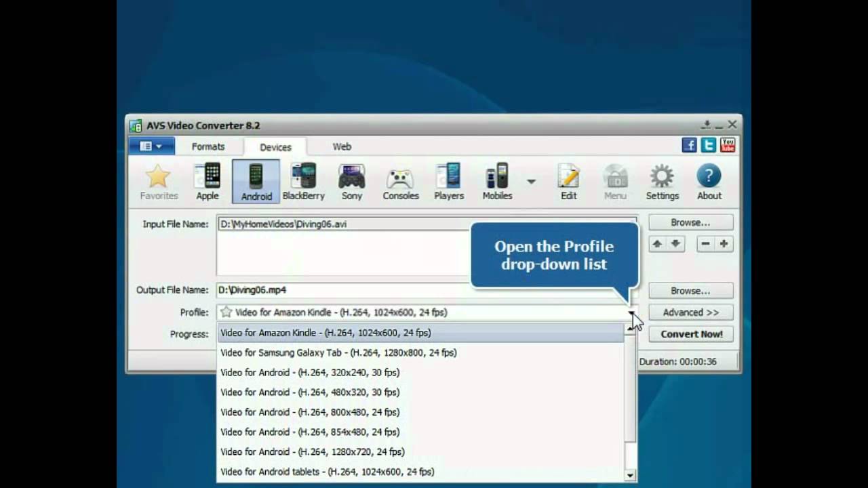Select Video for Amazon Kindle profile
The height and width of the screenshot is (488, 868).
[x=420, y=333]
